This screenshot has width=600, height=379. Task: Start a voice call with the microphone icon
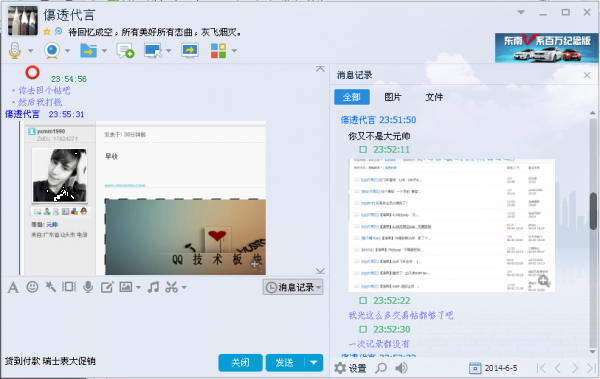(15, 51)
